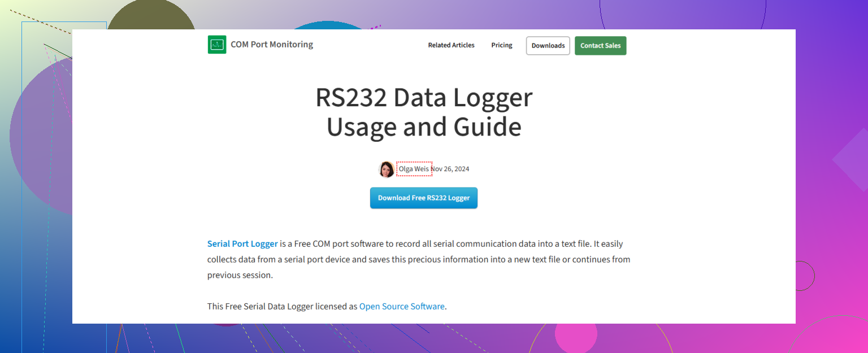Viewport: 868px width, 353px height.
Task: Open Contact Sales from the top navigation
Action: point(600,45)
